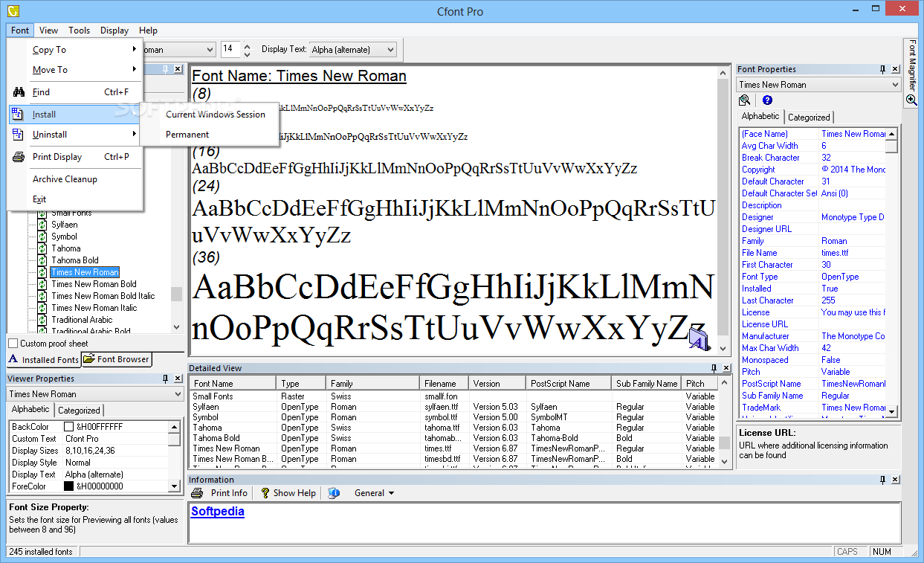This screenshot has width=924, height=563.
Task: Close the Viewer Properties panel
Action: point(178,379)
